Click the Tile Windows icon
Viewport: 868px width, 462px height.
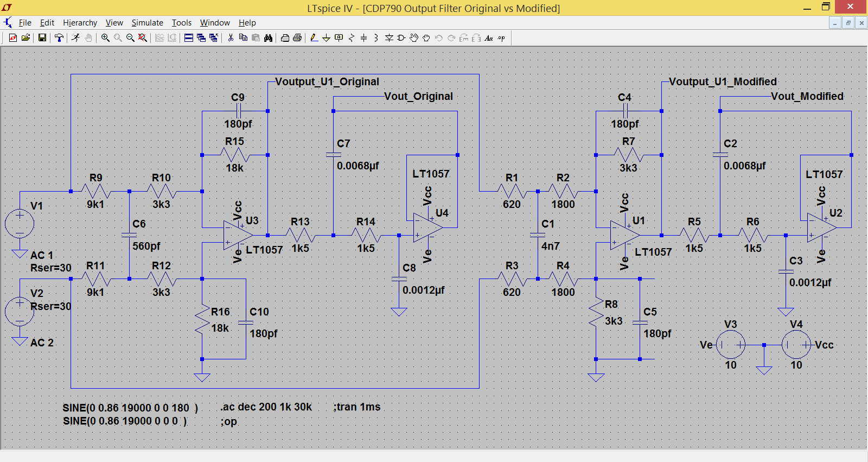189,38
